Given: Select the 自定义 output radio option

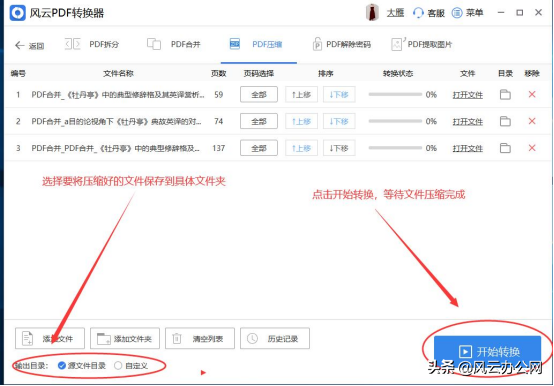Looking at the screenshot, I should (x=131, y=366).
